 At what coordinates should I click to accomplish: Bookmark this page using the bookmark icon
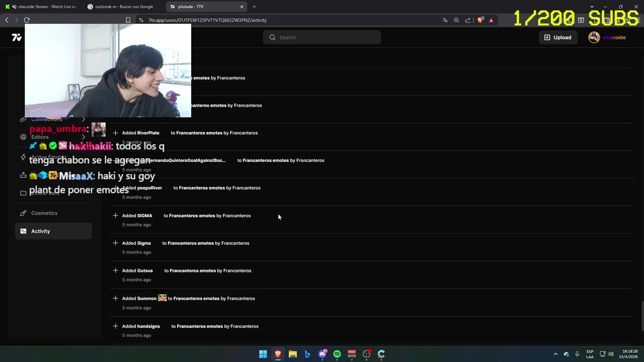pos(128,20)
